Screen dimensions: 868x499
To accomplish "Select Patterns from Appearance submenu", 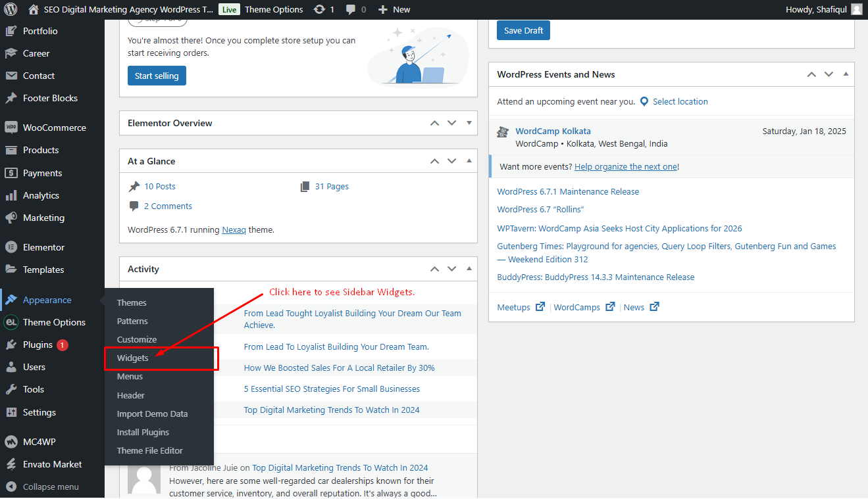I will click(132, 321).
